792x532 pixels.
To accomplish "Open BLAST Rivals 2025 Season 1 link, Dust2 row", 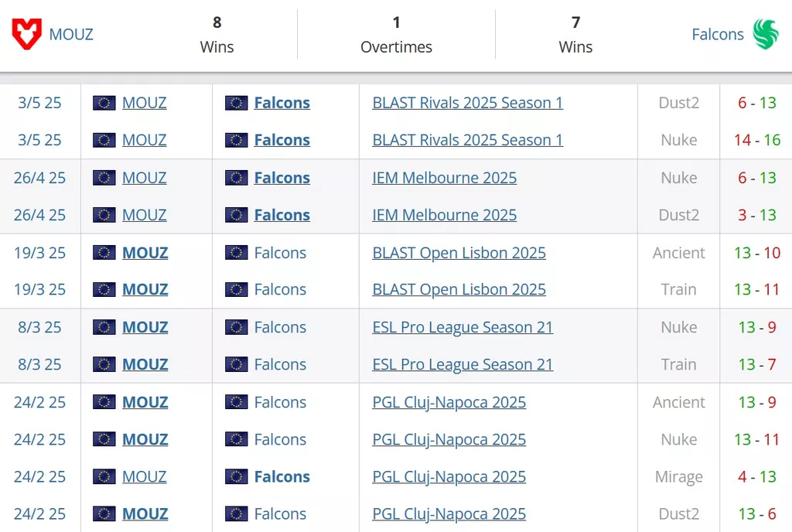I will pyautogui.click(x=467, y=103).
